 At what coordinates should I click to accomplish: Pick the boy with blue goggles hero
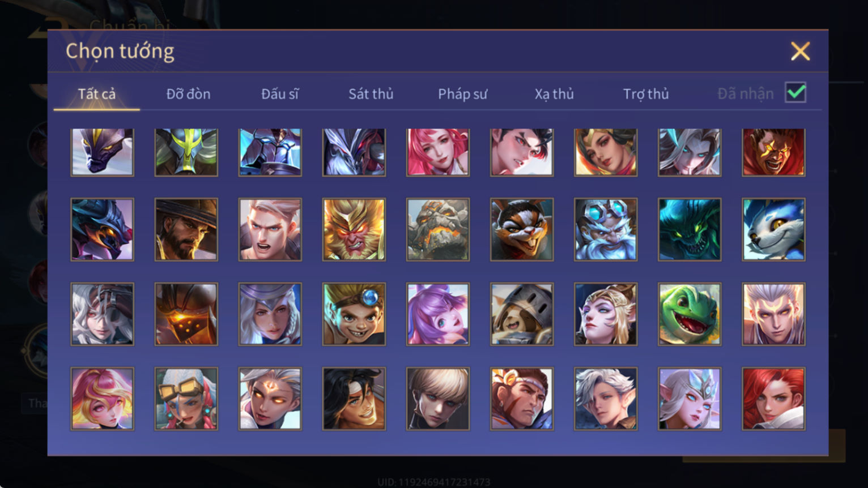coord(354,314)
